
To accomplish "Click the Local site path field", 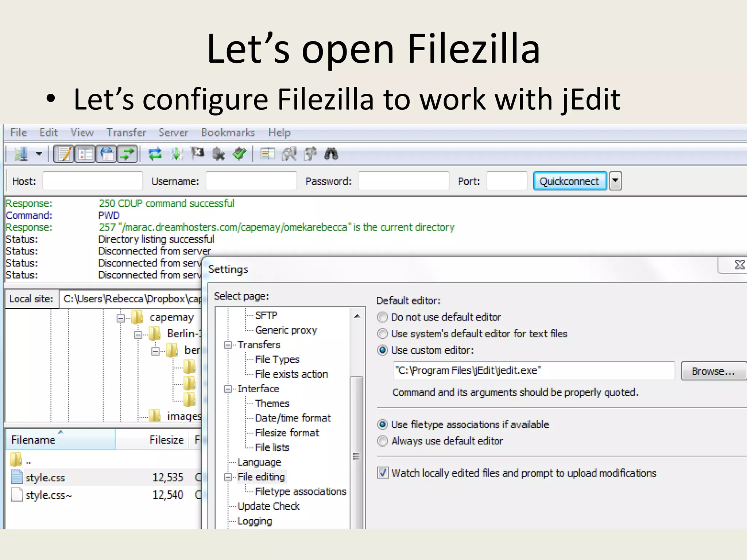I will pos(130,299).
